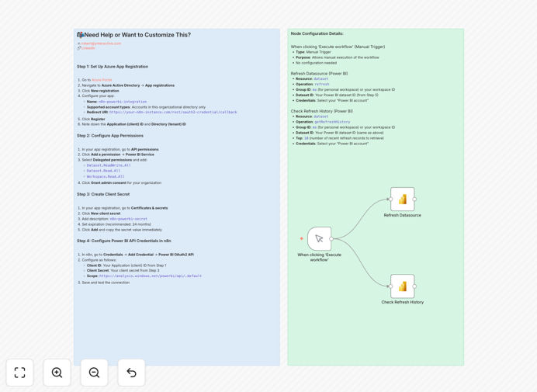Click the Scope analysis.windows.net URL text

pos(151,276)
